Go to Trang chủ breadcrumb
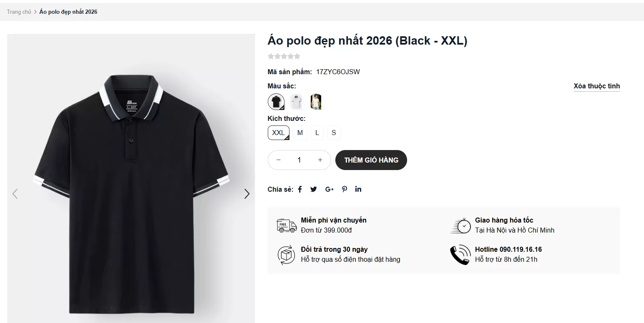This screenshot has height=323, width=644. coord(19,12)
